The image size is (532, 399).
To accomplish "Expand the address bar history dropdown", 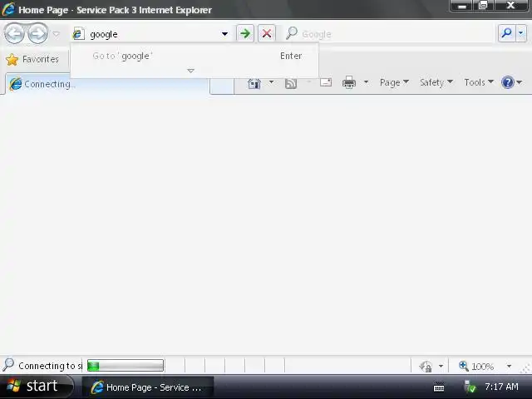I will point(224,34).
